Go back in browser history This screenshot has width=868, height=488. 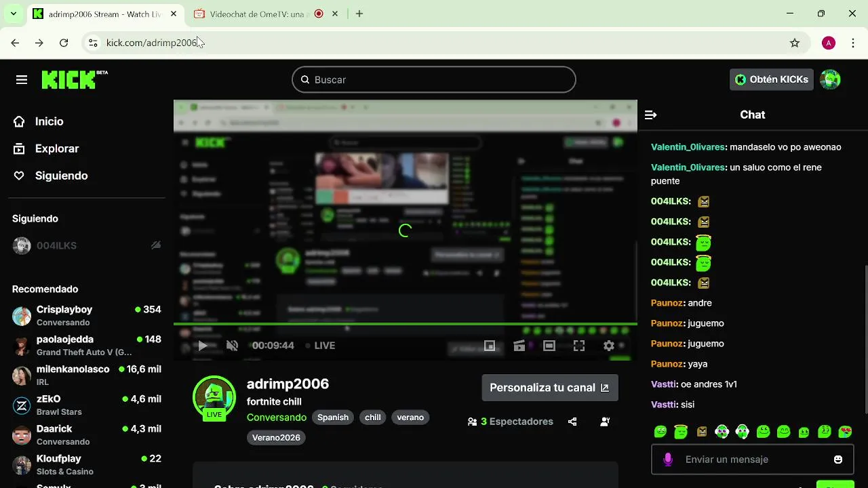tap(15, 43)
